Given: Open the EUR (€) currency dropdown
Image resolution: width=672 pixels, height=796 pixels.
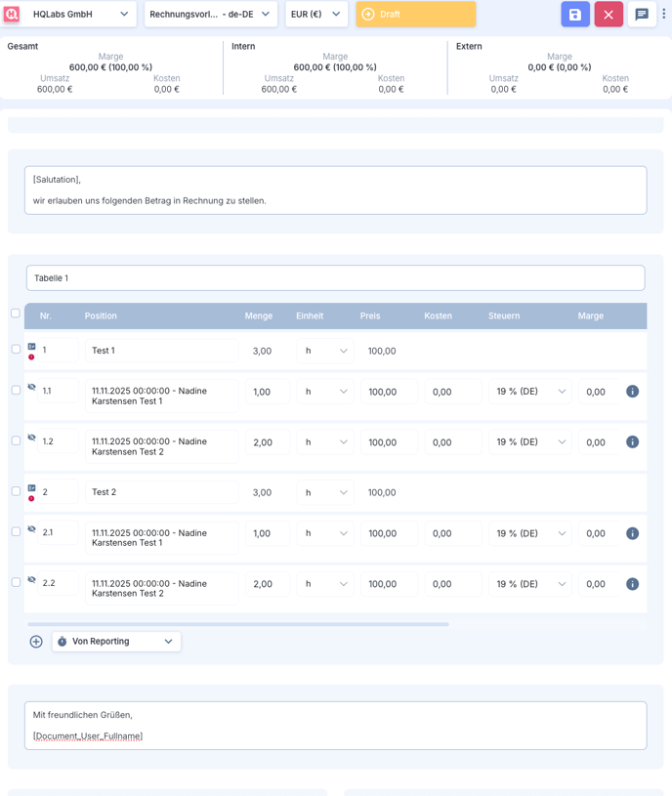Looking at the screenshot, I should pyautogui.click(x=316, y=15).
